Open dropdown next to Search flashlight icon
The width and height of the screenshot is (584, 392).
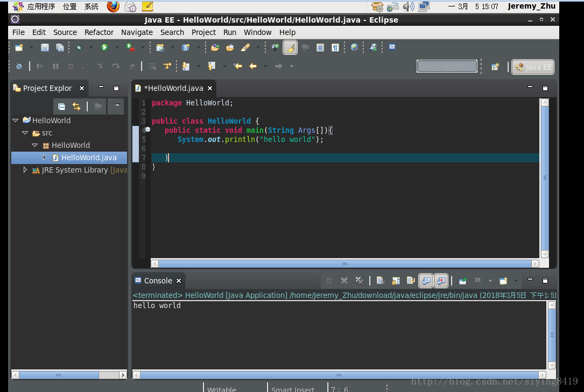point(258,47)
